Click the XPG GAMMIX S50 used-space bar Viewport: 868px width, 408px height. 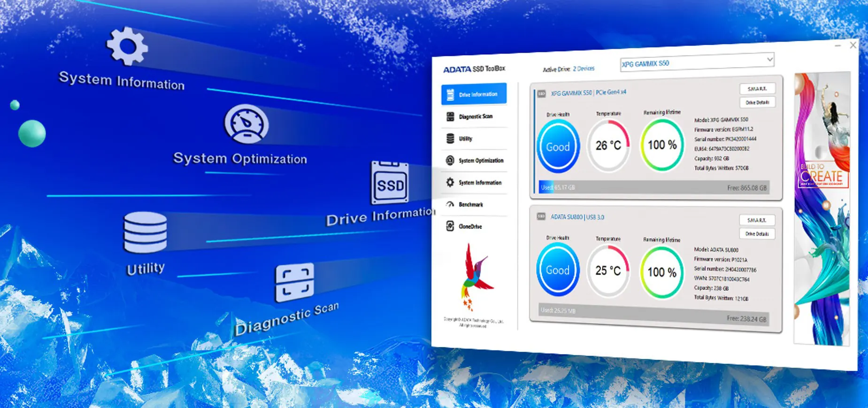tap(653, 187)
